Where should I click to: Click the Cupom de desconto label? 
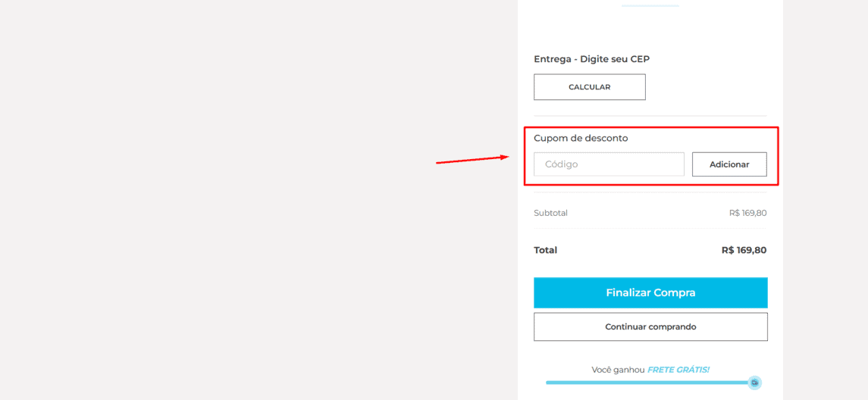581,139
